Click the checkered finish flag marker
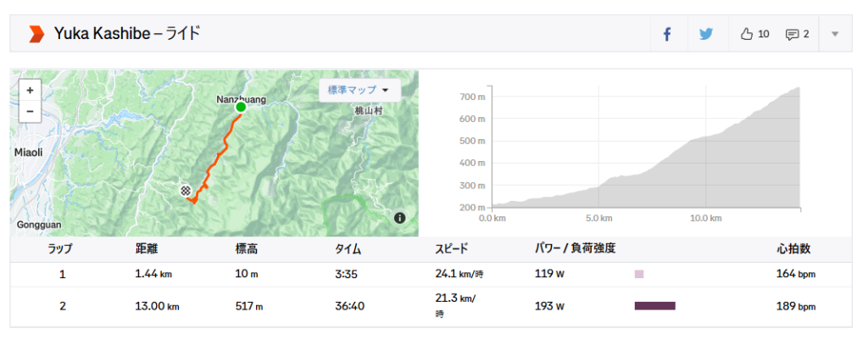This screenshot has height=340, width=868. tap(185, 190)
